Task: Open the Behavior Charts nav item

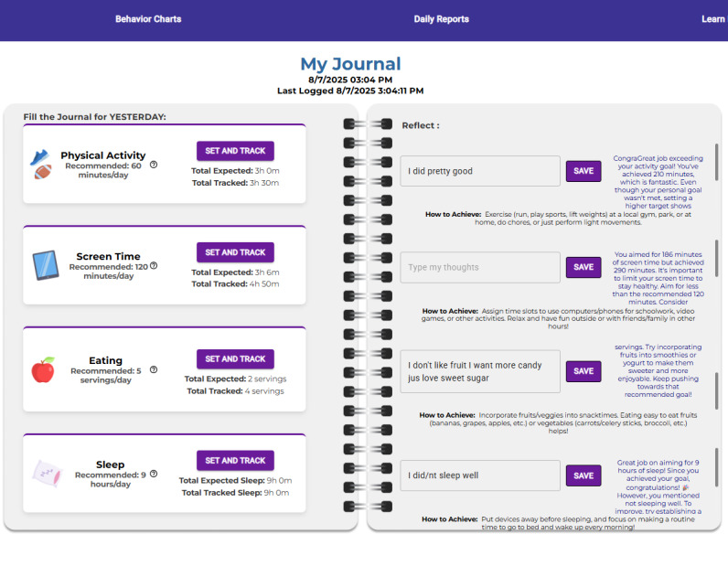Action: click(148, 19)
